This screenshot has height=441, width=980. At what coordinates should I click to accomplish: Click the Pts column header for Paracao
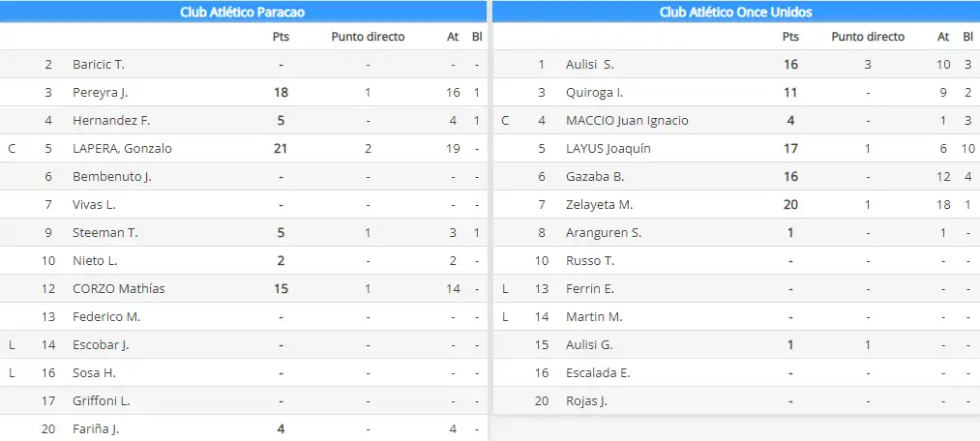pyautogui.click(x=282, y=36)
